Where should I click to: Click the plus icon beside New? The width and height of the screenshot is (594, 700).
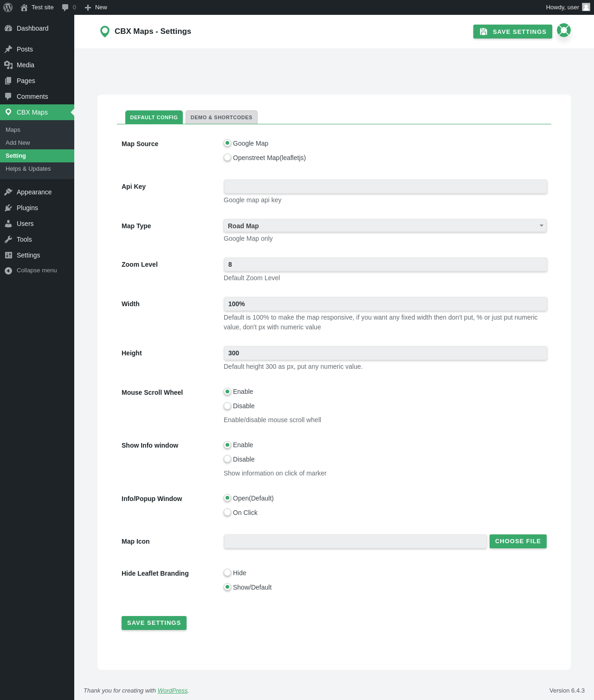(x=88, y=7)
